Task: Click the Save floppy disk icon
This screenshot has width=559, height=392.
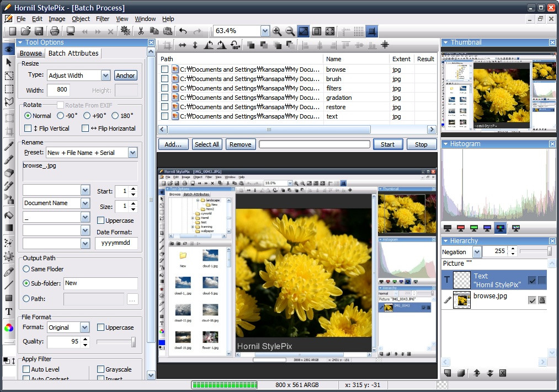Action: [39, 31]
